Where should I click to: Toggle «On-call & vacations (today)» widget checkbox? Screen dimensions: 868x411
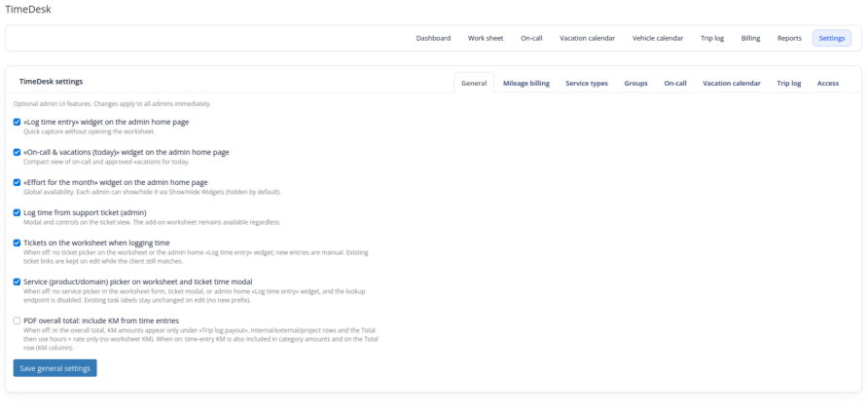17,152
